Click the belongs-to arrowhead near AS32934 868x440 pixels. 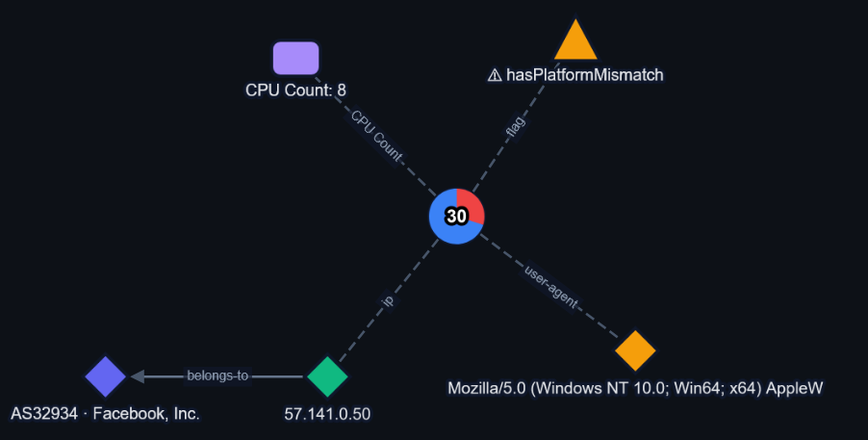[138, 376]
